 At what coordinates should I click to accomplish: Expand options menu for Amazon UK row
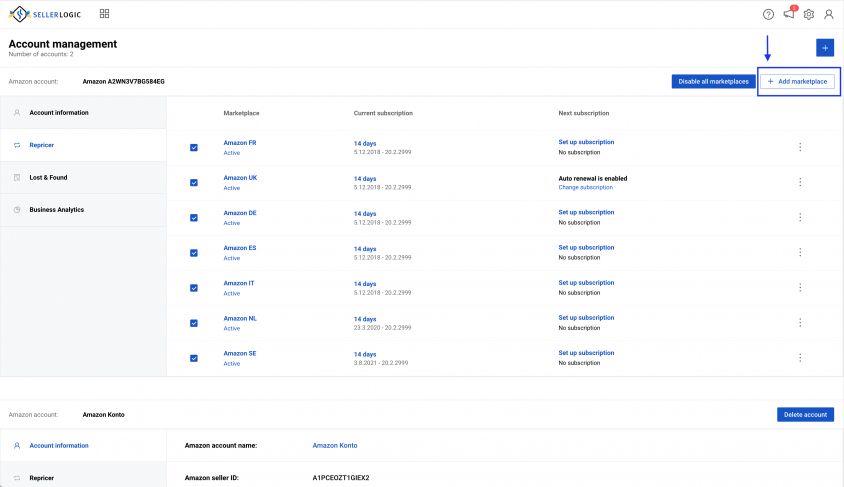point(800,182)
